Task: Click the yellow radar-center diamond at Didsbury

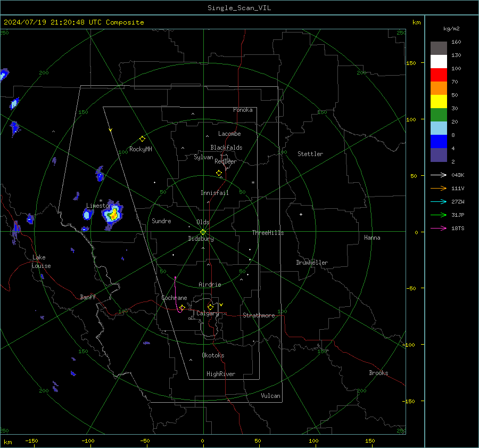Action: [203, 232]
